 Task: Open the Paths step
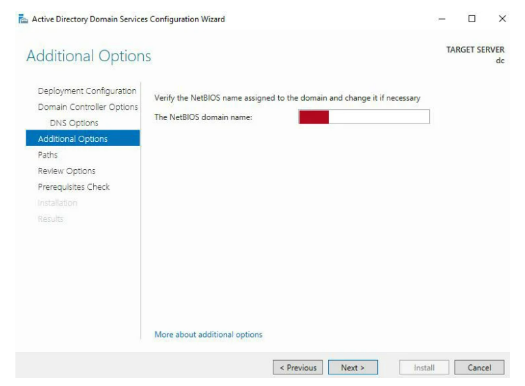[48, 155]
